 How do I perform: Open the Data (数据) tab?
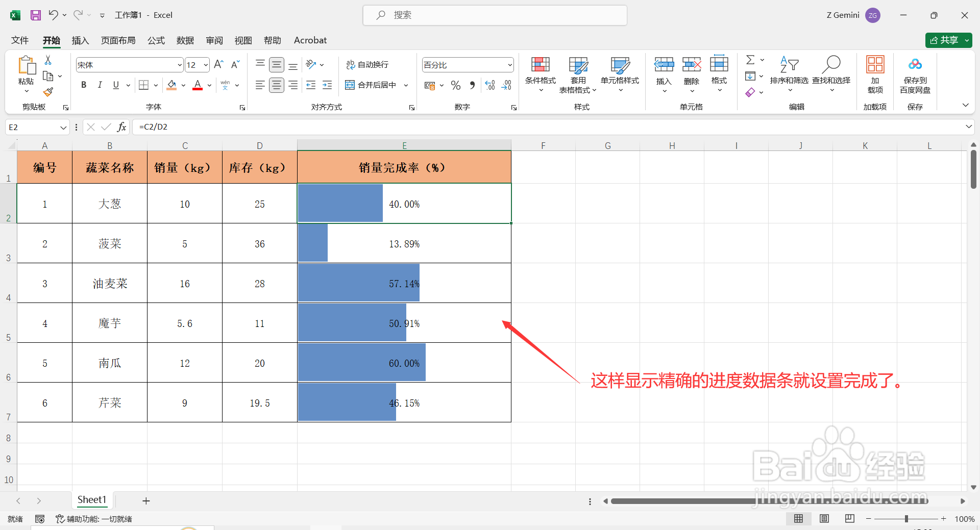[185, 40]
